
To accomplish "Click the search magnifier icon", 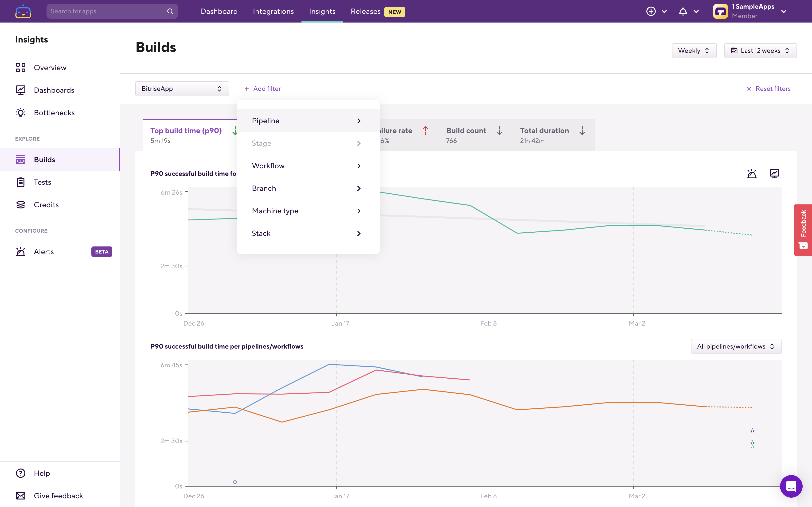I will coord(170,12).
